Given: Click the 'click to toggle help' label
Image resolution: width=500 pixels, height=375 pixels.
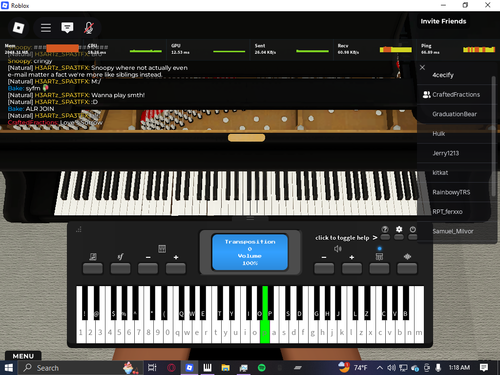Looking at the screenshot, I should (x=342, y=238).
